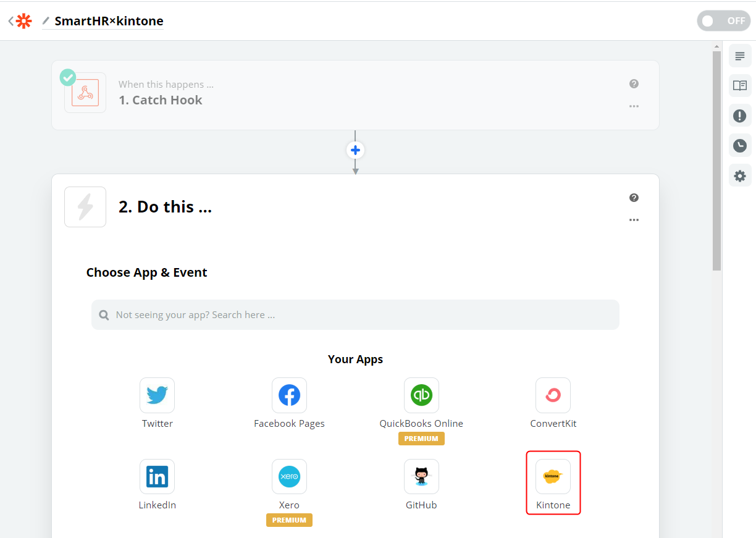Select the GitHub app
Viewport: 756px width, 538px height.
[421, 477]
